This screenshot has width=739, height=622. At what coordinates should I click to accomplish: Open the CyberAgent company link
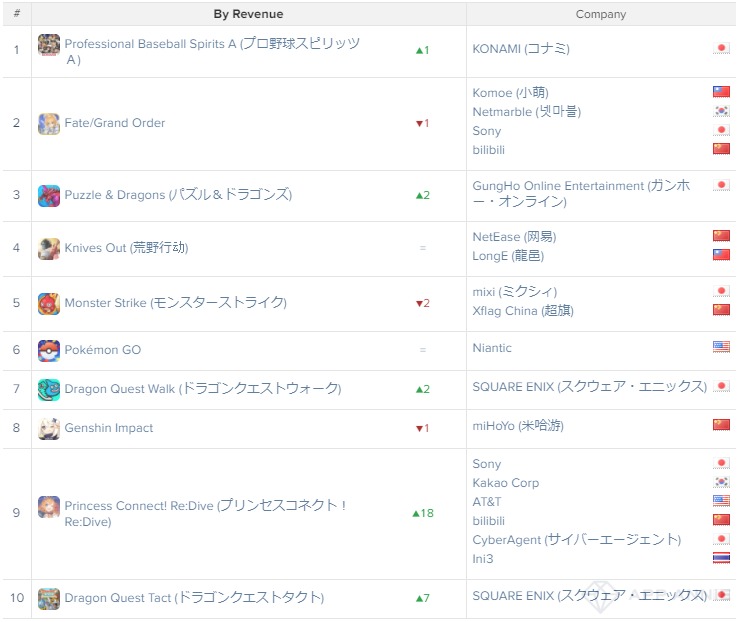click(577, 540)
